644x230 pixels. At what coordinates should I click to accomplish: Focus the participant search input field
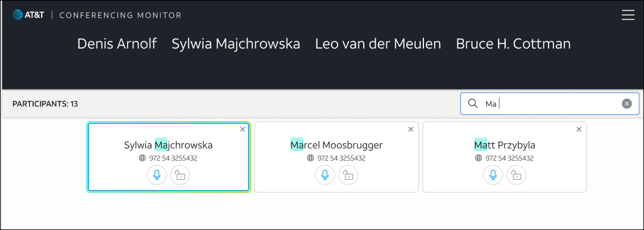(550, 104)
